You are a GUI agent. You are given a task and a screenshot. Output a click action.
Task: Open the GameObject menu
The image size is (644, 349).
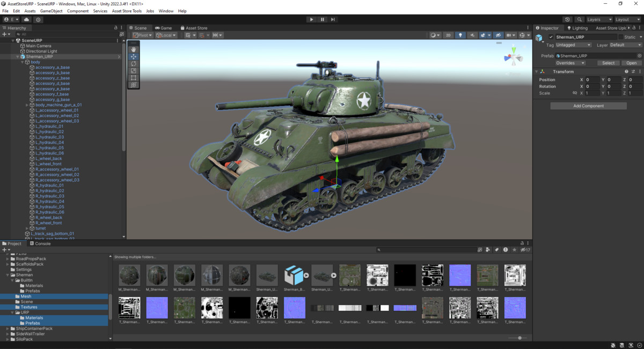[51, 11]
